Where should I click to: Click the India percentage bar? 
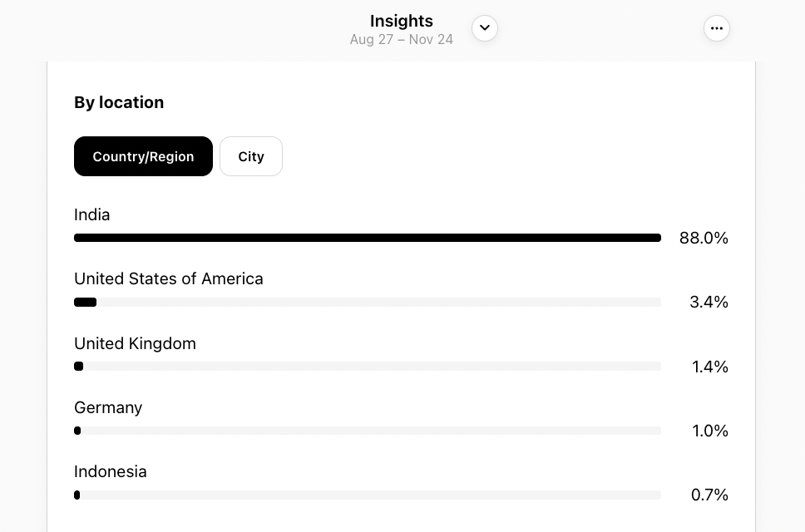pyautogui.click(x=367, y=238)
